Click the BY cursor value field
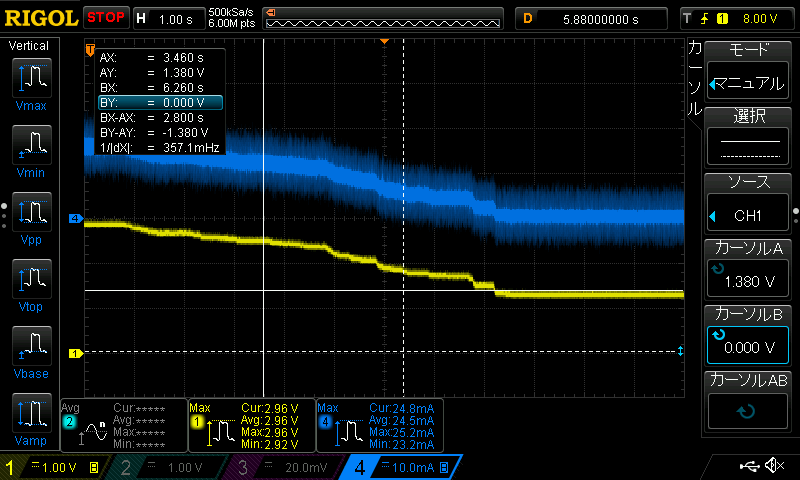Viewport: 800px width, 480px height. [160, 103]
